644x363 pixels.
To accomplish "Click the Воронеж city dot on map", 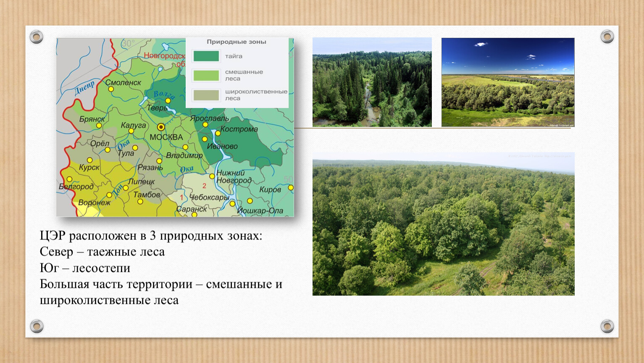I will coord(109,195).
